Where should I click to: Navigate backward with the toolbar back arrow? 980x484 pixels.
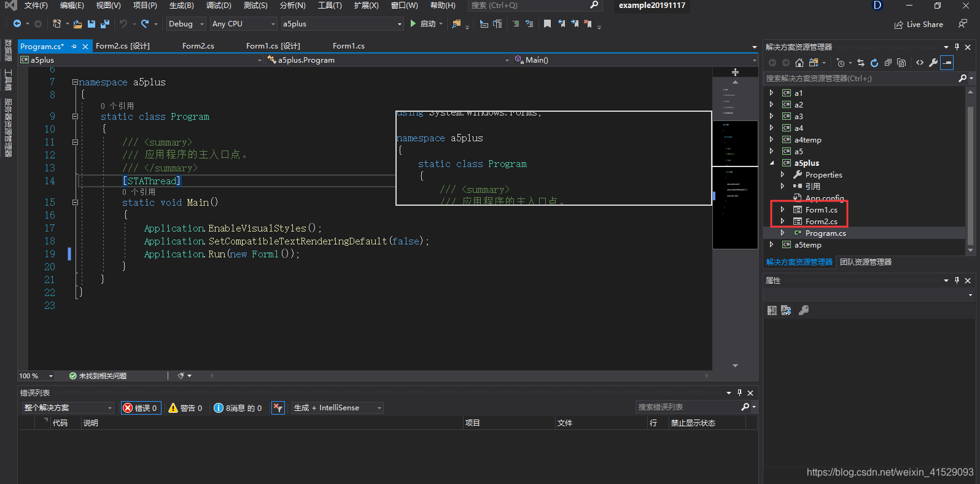[x=17, y=24]
